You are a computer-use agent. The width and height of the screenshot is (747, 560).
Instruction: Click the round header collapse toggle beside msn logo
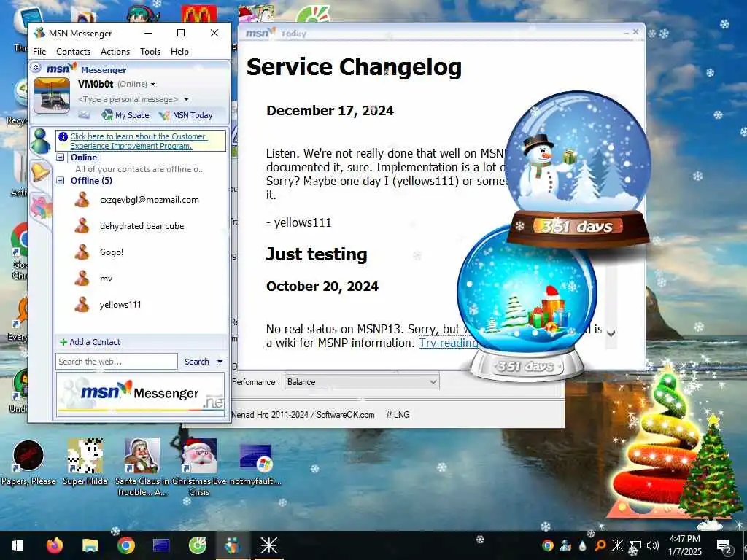coord(36,68)
